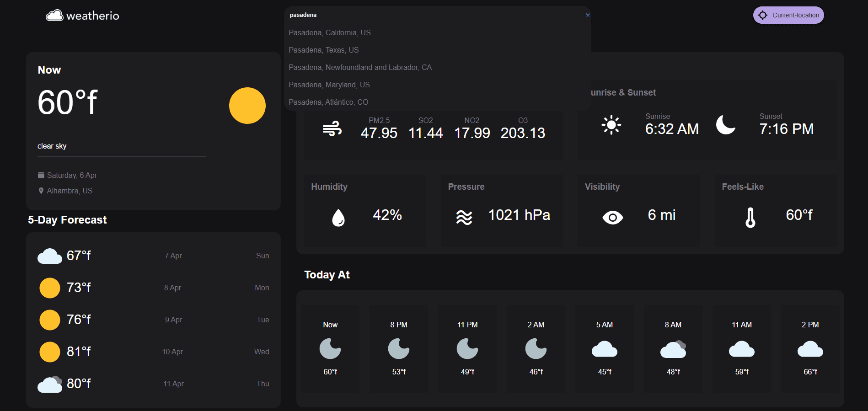Click the 7 Apr forecast date
Viewport: 868px width, 411px height.
tap(173, 256)
